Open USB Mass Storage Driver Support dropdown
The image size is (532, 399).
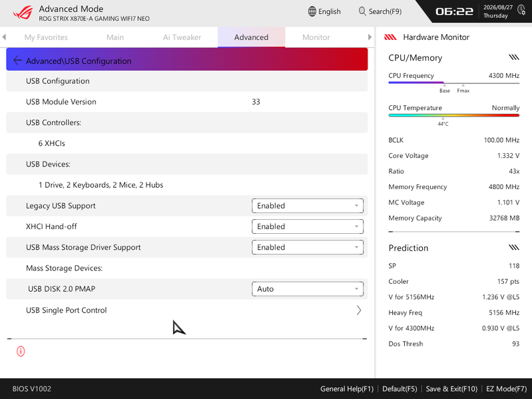point(308,247)
